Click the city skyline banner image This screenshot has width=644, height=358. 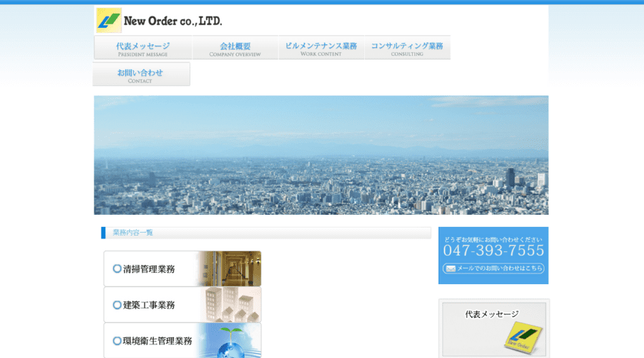click(321, 155)
